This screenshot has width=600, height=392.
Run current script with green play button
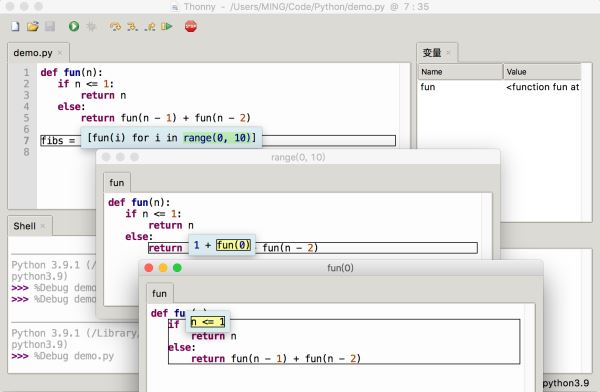[74, 26]
